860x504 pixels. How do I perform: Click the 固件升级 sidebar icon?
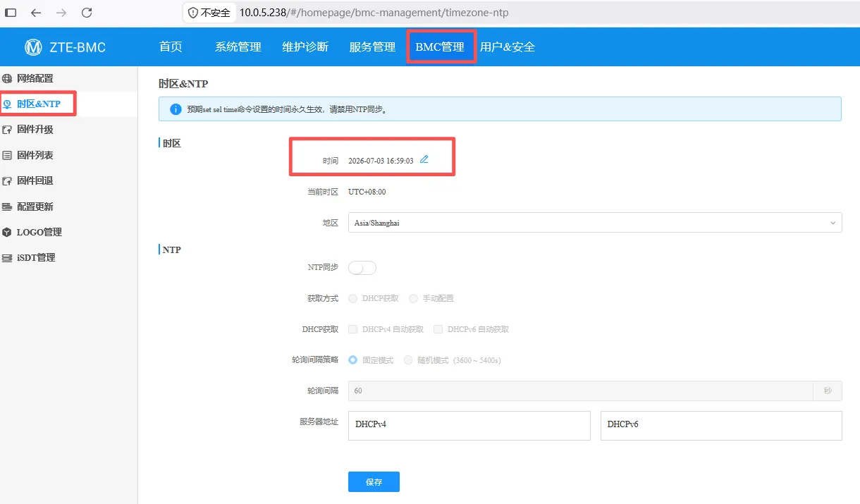(7, 130)
